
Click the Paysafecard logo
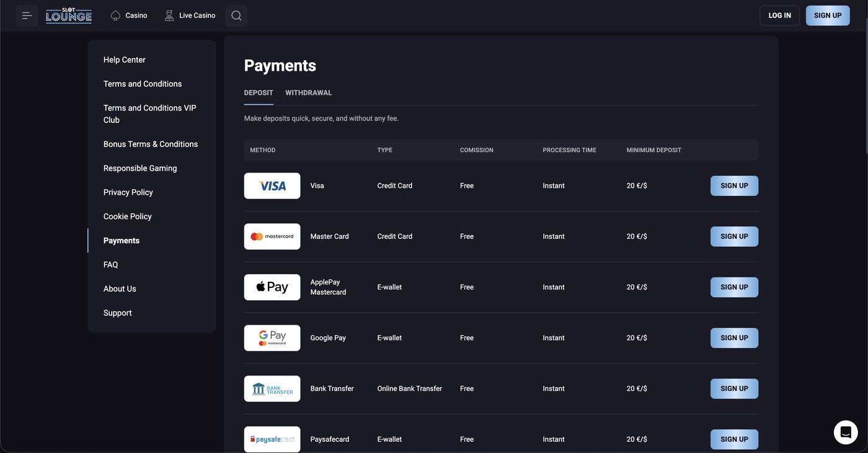272,439
